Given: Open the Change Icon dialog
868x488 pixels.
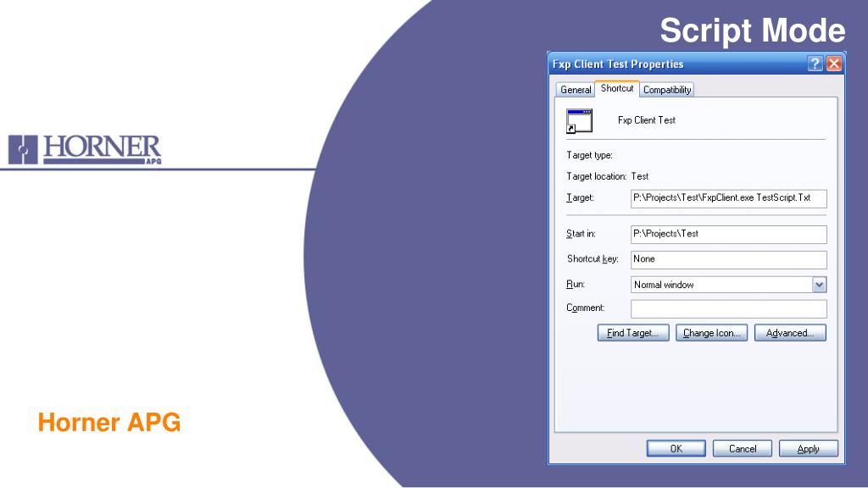Looking at the screenshot, I should pyautogui.click(x=711, y=333).
